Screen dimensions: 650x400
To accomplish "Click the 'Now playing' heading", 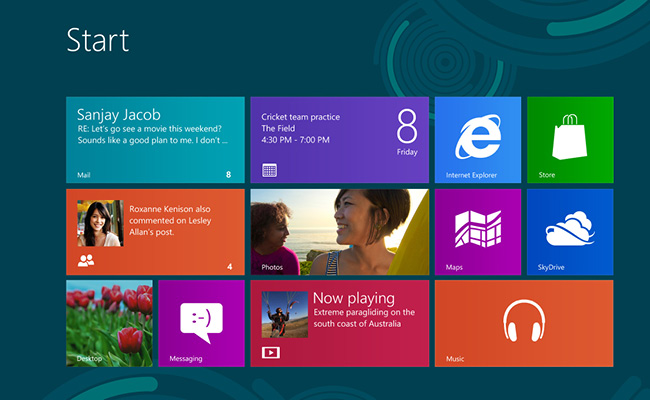I will (354, 298).
